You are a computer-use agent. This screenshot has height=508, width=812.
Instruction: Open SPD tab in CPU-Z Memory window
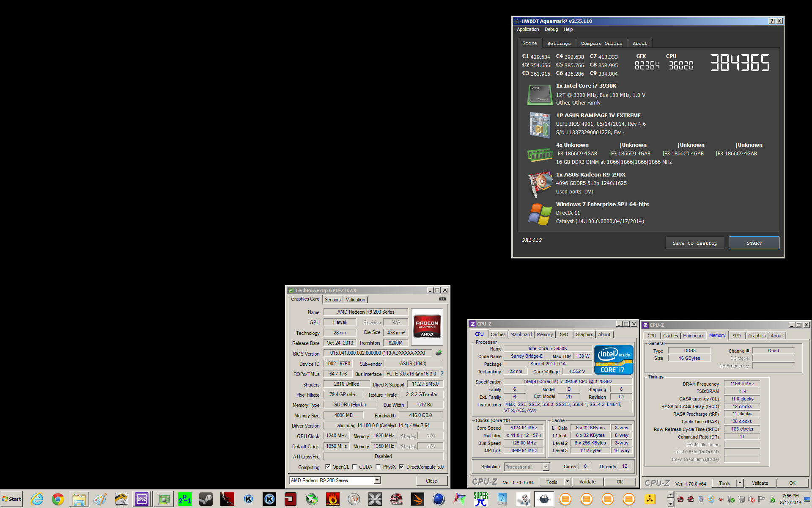[737, 336]
